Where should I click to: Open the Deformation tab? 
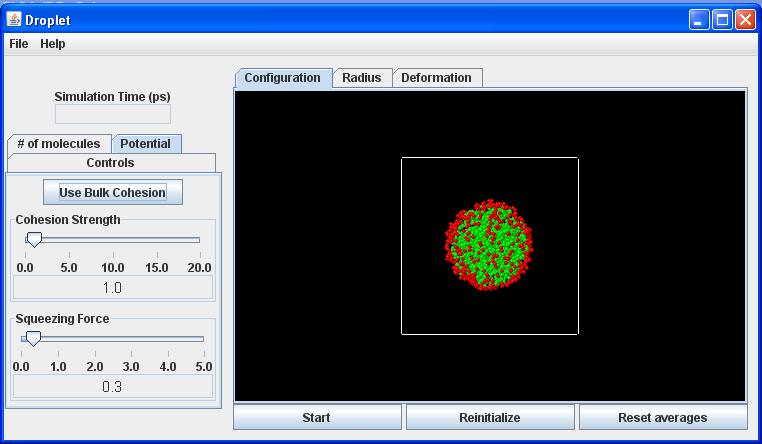pos(436,78)
